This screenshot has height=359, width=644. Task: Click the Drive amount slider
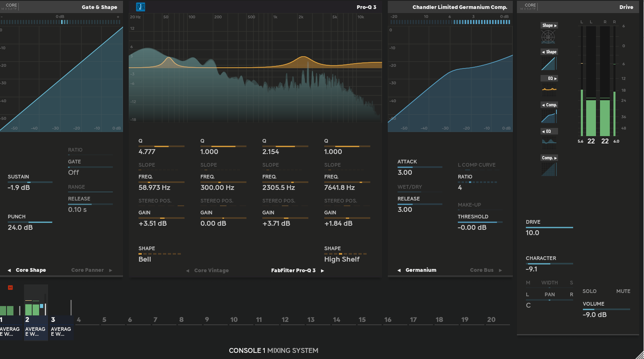point(549,227)
